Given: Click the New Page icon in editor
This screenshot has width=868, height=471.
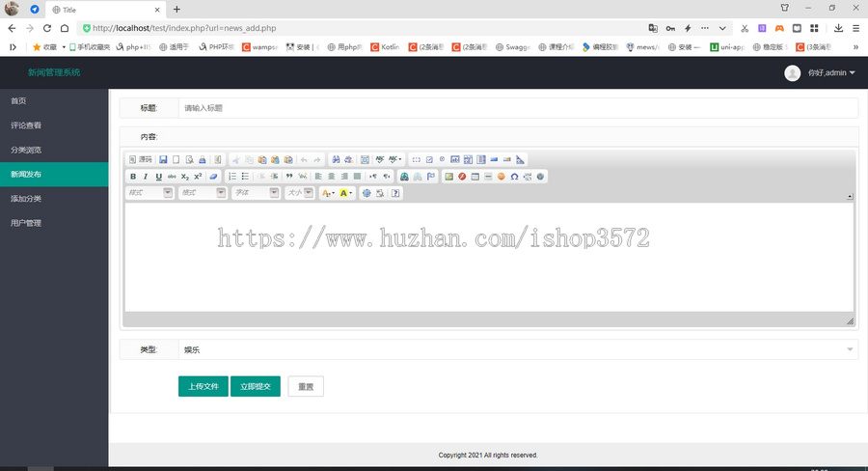Looking at the screenshot, I should [176, 159].
